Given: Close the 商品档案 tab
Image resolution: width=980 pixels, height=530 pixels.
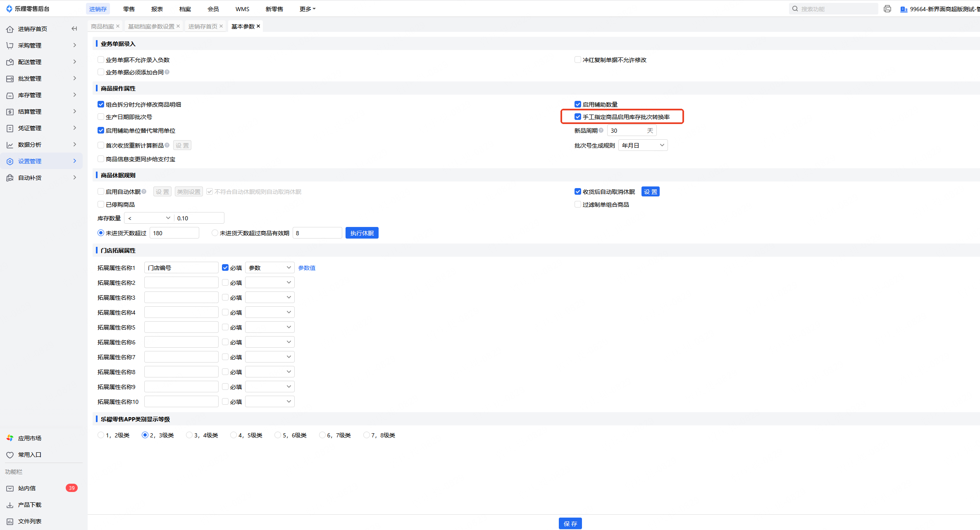Looking at the screenshot, I should pos(118,26).
